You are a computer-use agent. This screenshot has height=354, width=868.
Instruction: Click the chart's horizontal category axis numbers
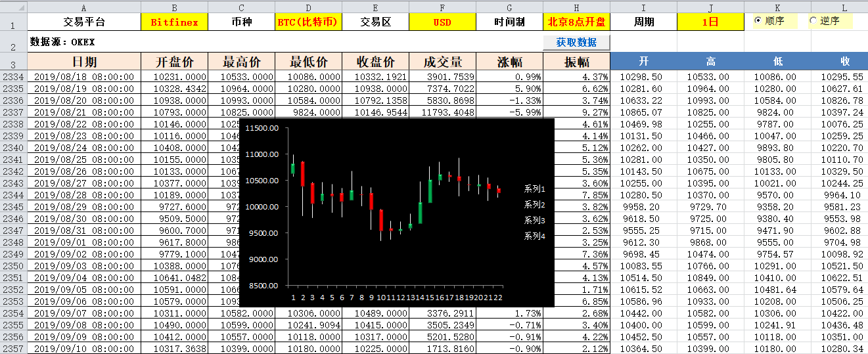396,298
